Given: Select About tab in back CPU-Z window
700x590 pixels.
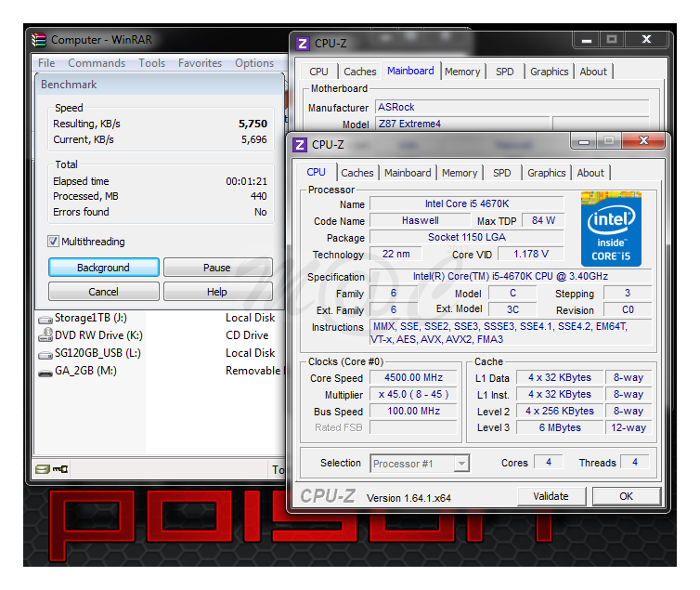Looking at the screenshot, I should (x=593, y=72).
